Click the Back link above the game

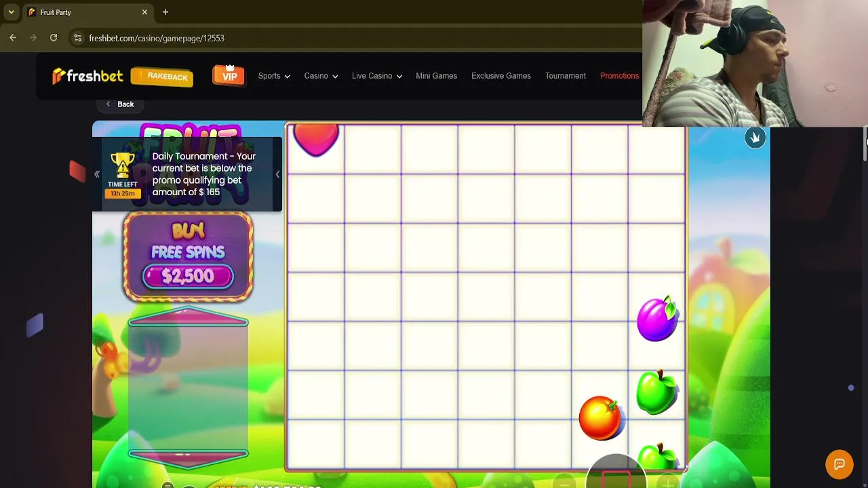pos(120,104)
